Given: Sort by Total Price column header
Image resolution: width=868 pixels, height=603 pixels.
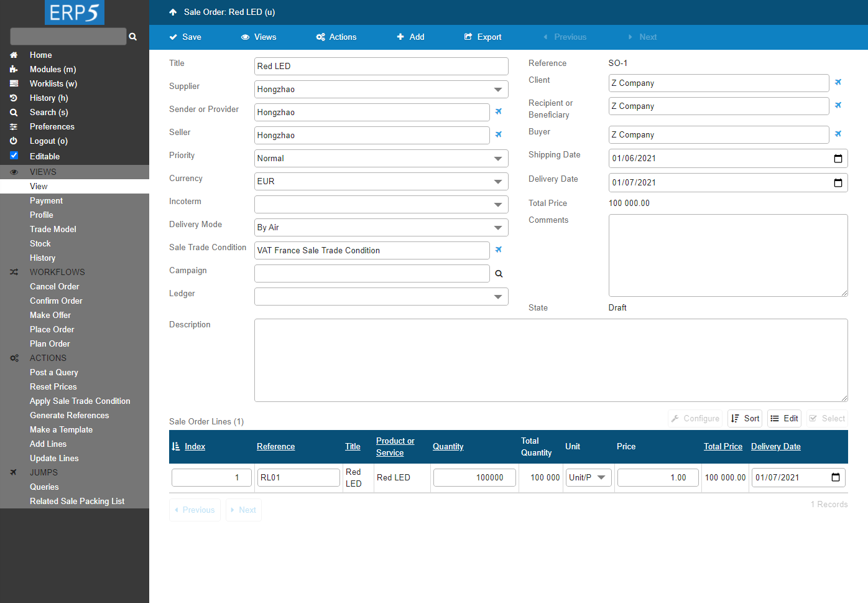Looking at the screenshot, I should 723,446.
